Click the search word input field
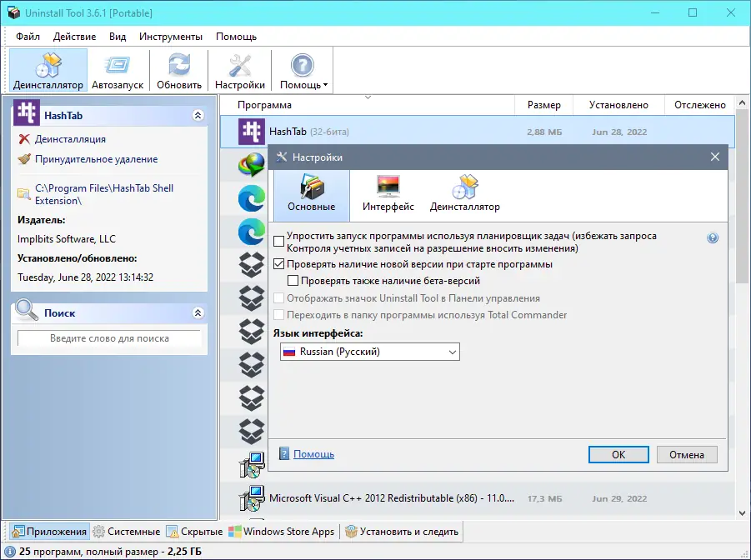This screenshot has height=560, width=751. [109, 338]
